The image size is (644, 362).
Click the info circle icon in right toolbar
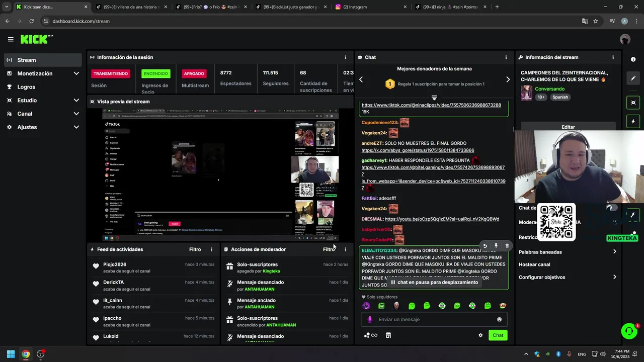click(x=633, y=59)
